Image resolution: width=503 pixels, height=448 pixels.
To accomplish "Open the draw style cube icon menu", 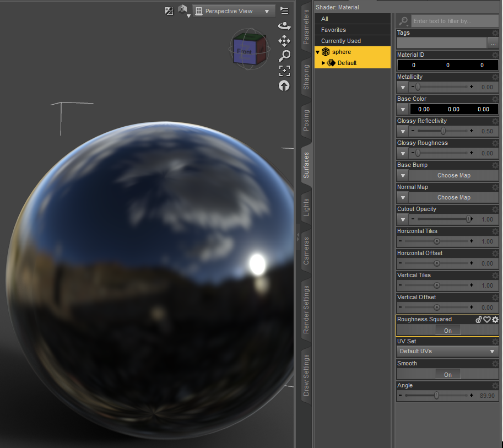I will tap(184, 11).
